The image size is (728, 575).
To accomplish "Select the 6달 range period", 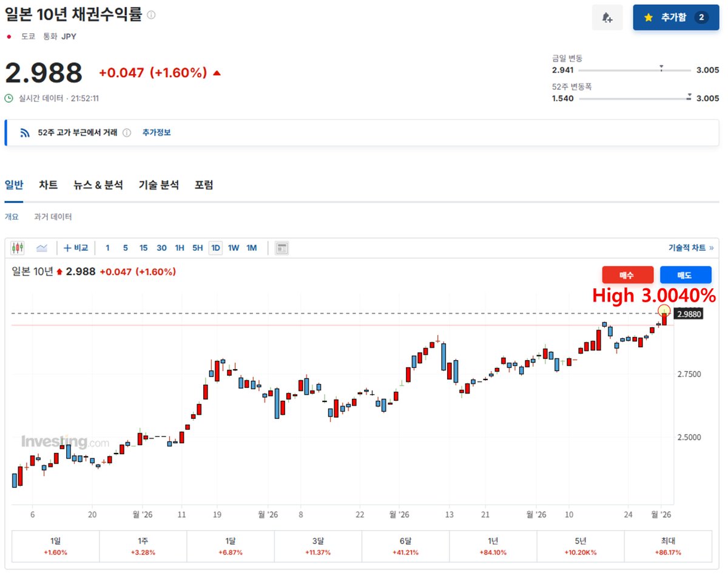I will pyautogui.click(x=405, y=546).
